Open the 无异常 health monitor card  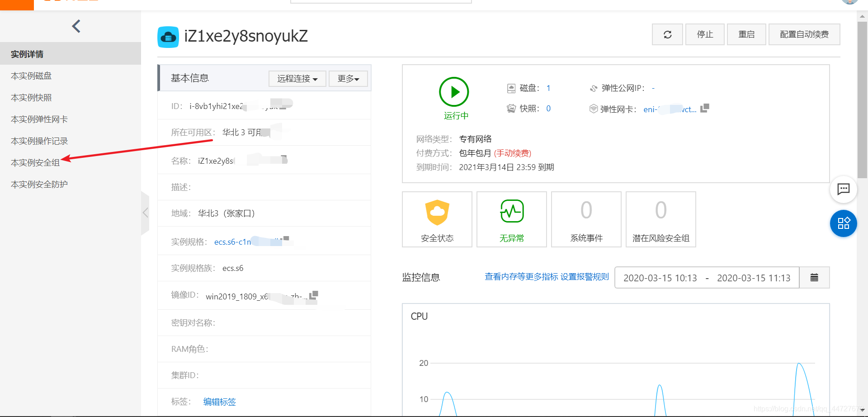coord(512,219)
